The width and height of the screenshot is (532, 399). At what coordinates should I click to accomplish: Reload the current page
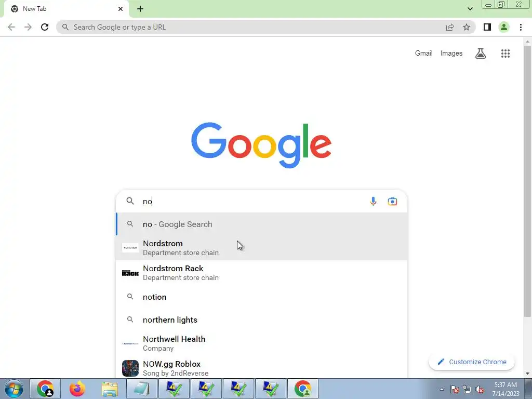coord(45,27)
